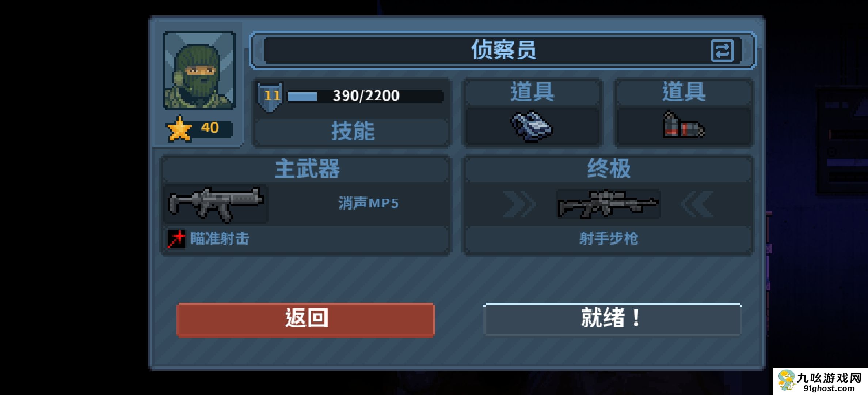Select the binoculars item icon

click(x=532, y=126)
